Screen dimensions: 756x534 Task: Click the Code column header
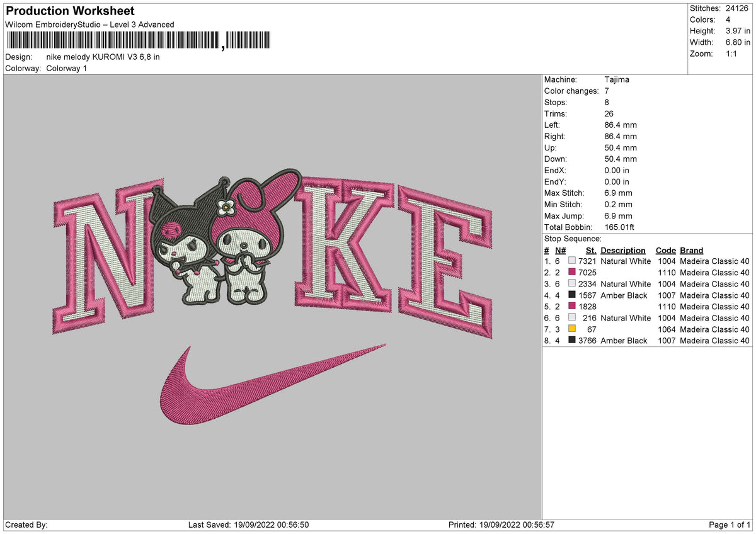[665, 251]
